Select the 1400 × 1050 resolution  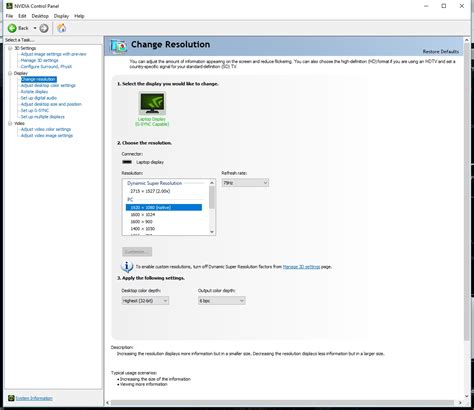143,229
